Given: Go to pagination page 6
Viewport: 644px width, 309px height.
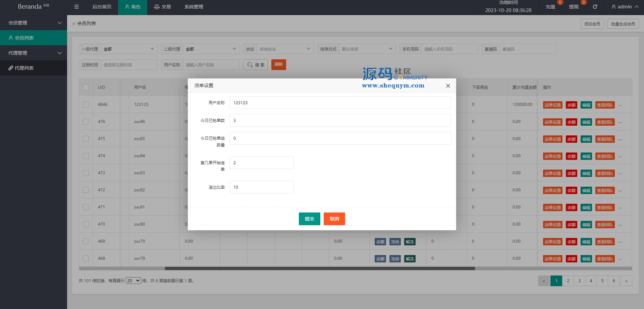Looking at the screenshot, I should click(x=613, y=281).
